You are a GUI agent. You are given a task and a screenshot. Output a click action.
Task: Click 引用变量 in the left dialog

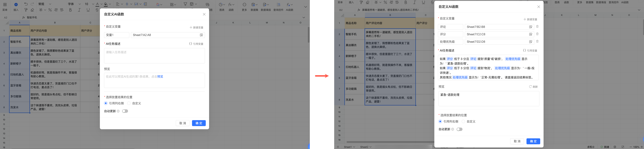[196, 44]
